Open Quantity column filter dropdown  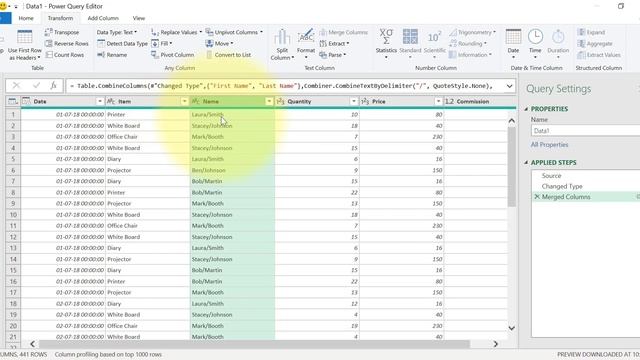coord(354,101)
